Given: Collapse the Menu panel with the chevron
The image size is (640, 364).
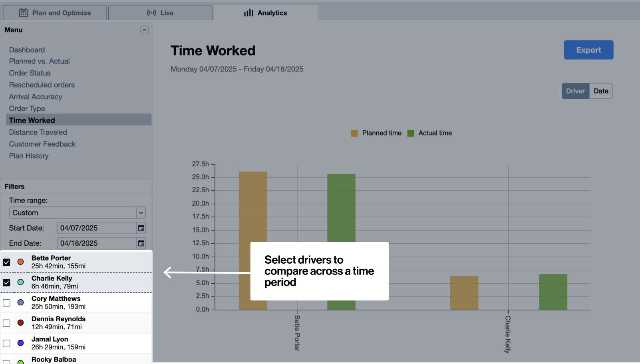Looking at the screenshot, I should click(144, 30).
